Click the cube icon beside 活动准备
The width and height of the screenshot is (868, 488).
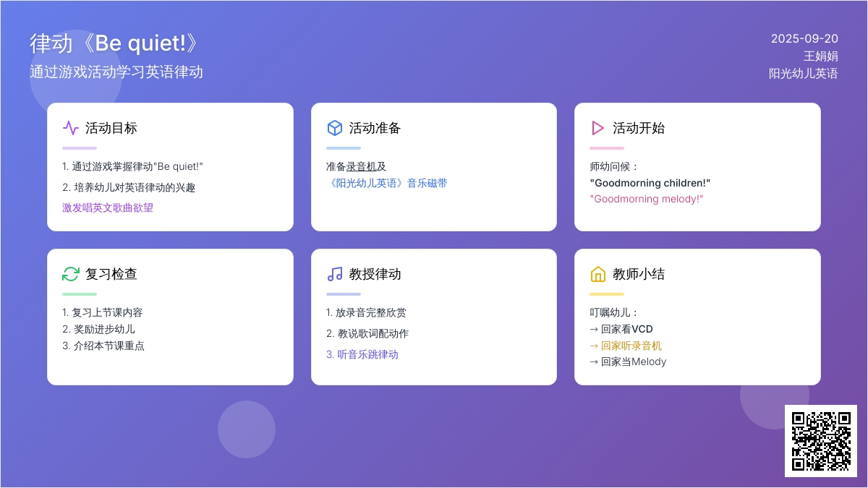[x=334, y=128]
